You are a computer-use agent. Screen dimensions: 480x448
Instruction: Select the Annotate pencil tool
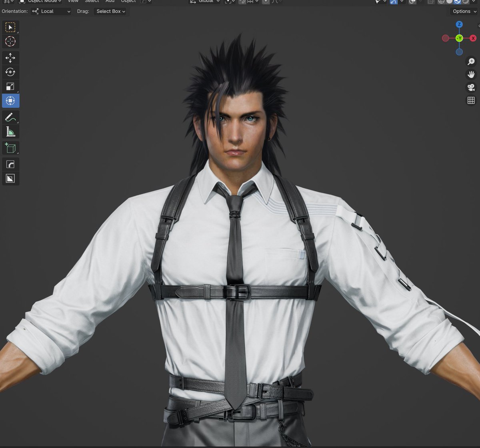[10, 117]
